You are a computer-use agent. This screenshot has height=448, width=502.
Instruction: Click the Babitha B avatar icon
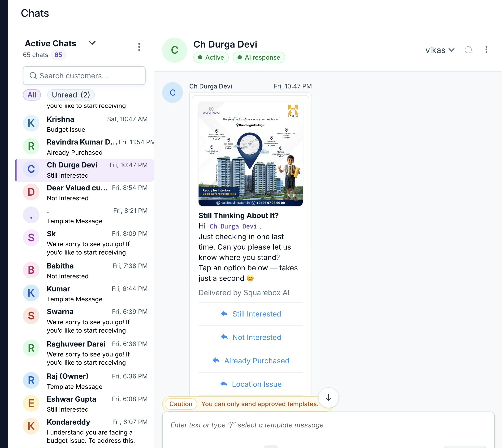(31, 270)
